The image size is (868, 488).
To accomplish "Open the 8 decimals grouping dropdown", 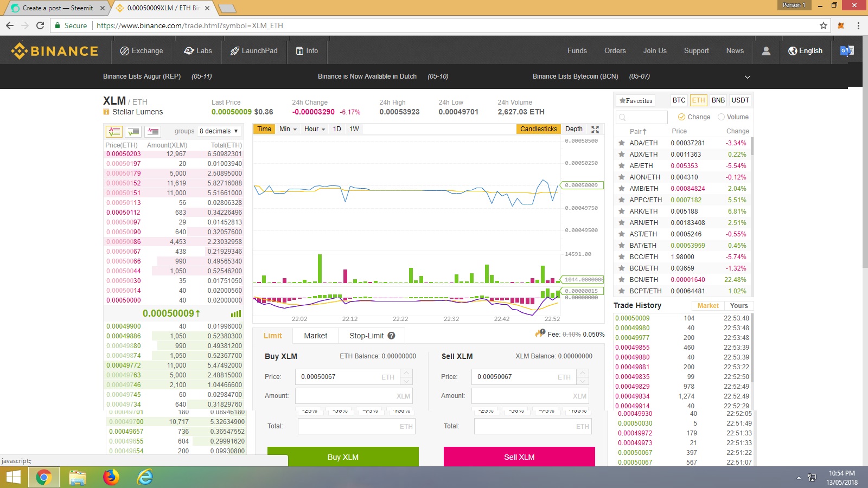I will click(219, 131).
